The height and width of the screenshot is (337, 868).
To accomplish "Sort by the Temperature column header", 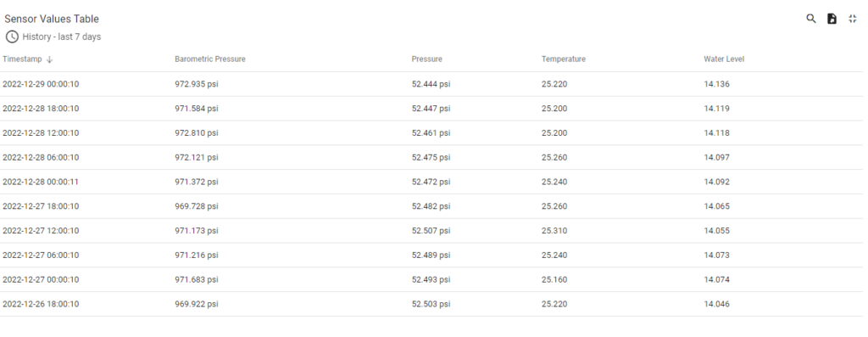I will click(x=564, y=59).
